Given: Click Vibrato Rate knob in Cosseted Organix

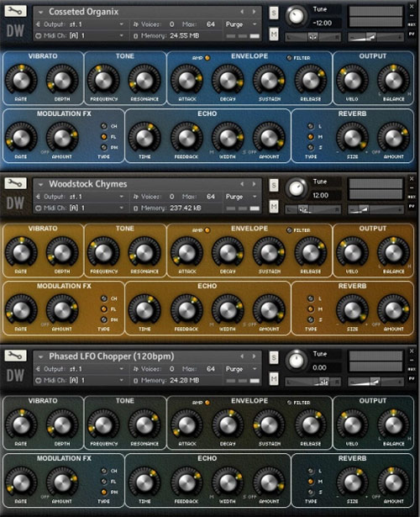Looking at the screenshot, I should tap(21, 80).
